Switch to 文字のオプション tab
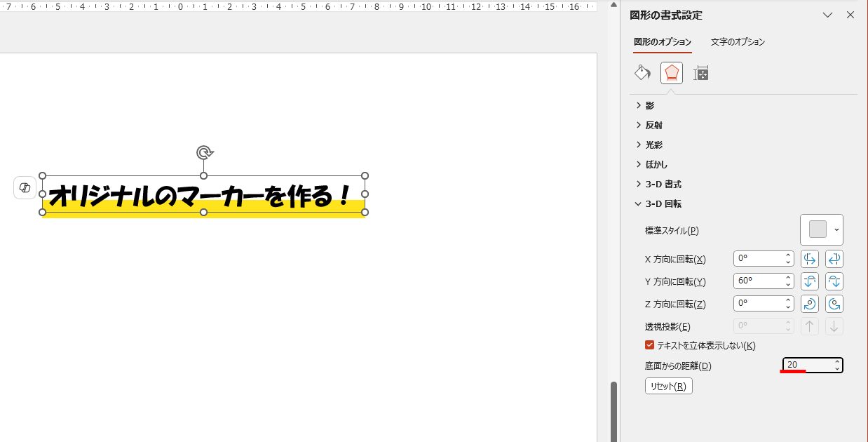 (x=738, y=42)
